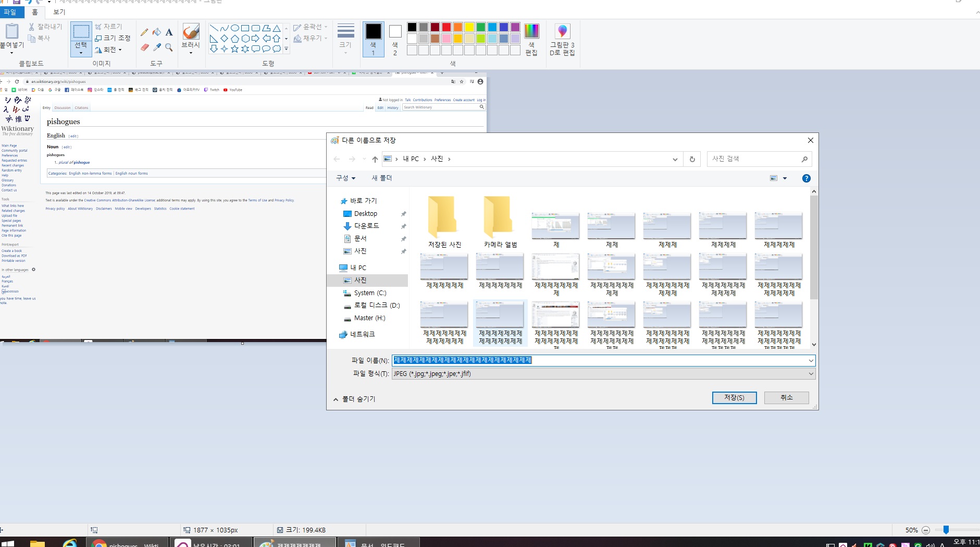Image resolution: width=980 pixels, height=547 pixels.
Task: Click the Paste clipboard icon
Action: pyautogui.click(x=12, y=31)
